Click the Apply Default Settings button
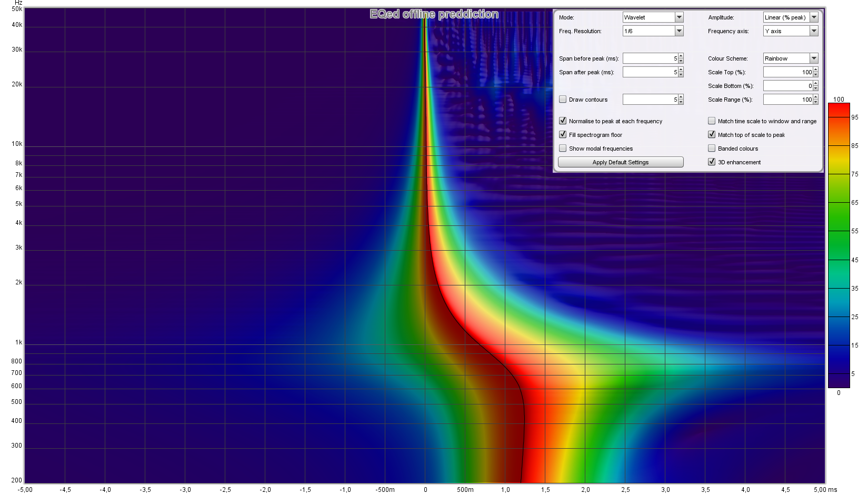The height and width of the screenshot is (494, 868). (621, 162)
